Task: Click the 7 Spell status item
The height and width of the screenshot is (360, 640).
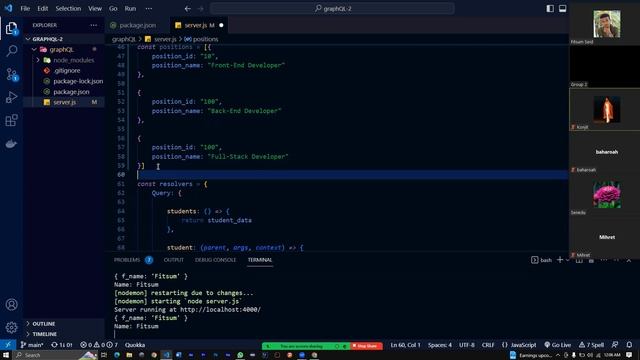Action: [x=591, y=345]
